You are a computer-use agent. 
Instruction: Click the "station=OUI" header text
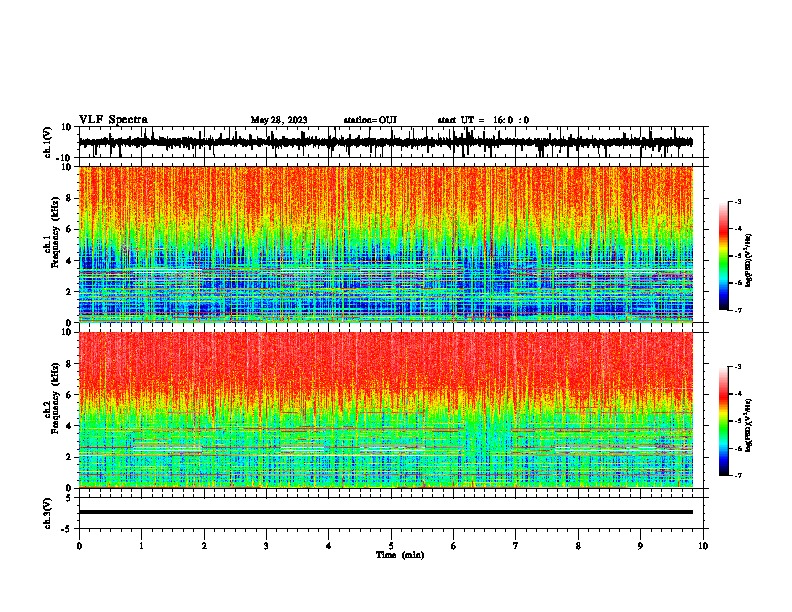click(370, 120)
